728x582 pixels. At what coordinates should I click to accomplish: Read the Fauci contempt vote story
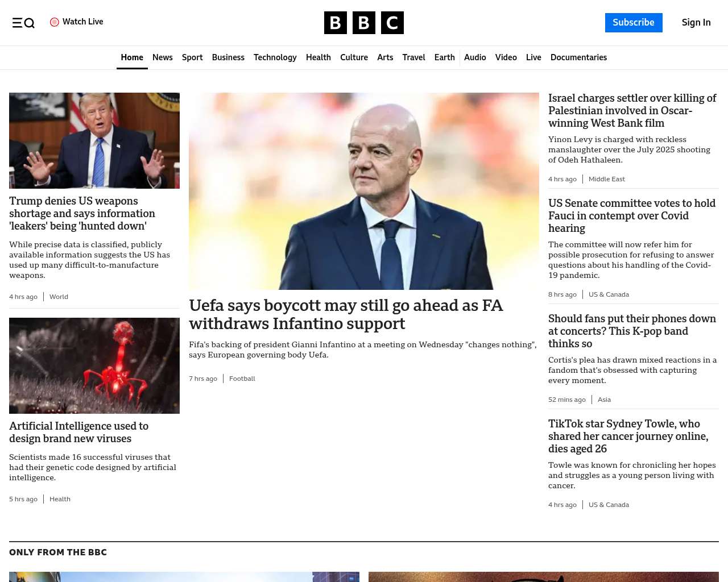(632, 215)
